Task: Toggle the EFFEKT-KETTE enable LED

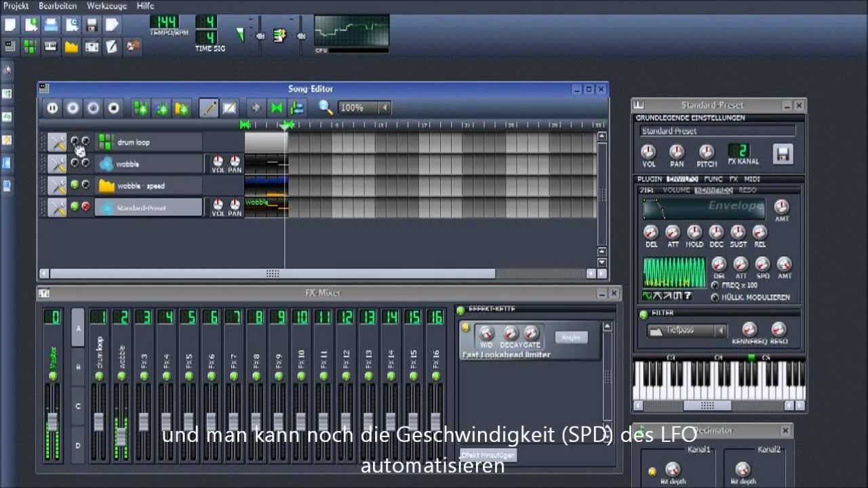Action: coord(460,310)
